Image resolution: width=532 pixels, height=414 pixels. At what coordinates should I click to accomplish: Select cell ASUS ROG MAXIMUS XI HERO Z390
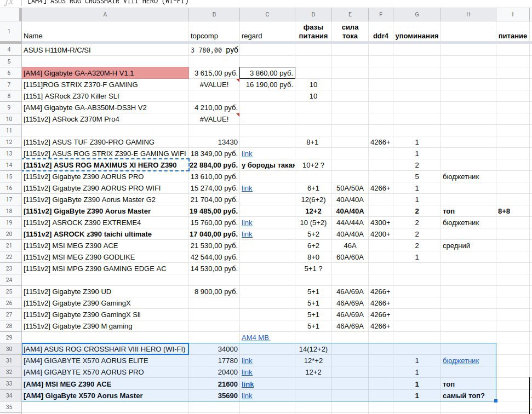tap(105, 165)
